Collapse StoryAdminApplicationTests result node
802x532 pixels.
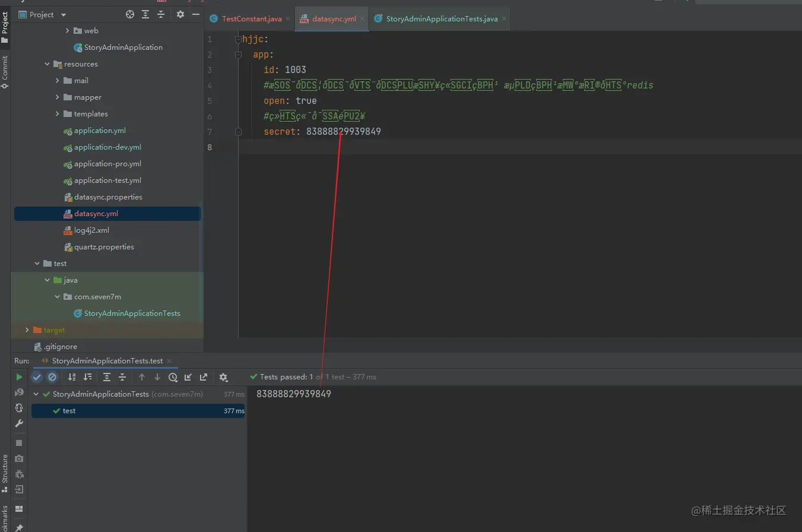36,394
